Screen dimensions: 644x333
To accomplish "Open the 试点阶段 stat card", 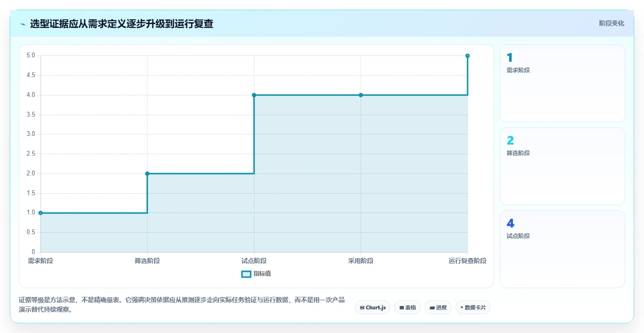I will pos(562,249).
